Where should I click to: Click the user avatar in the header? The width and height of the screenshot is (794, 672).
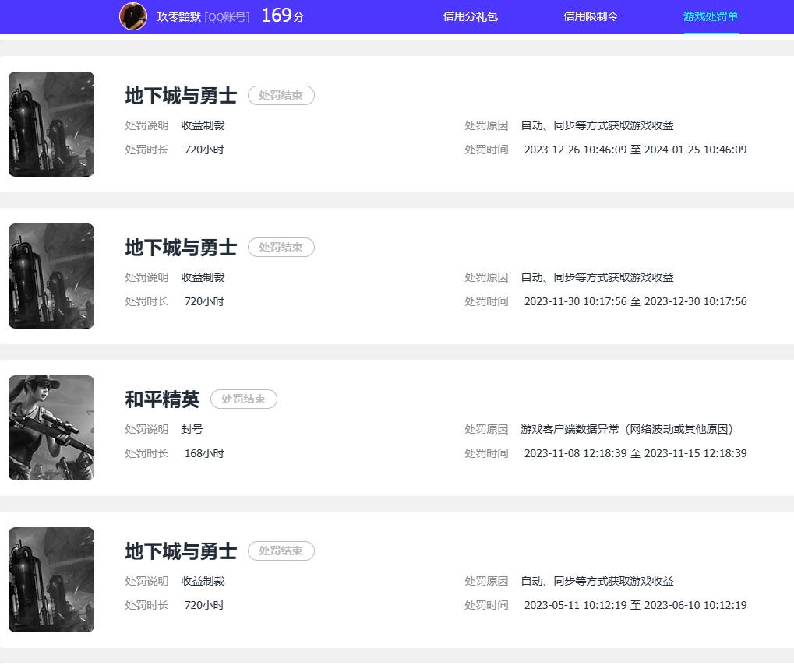coord(133,16)
